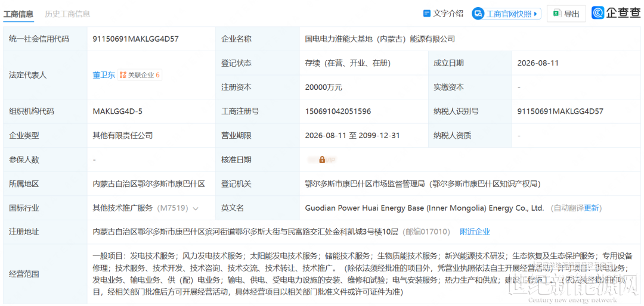The width and height of the screenshot is (644, 306).
Task: Select credit code 91150691MAKLGG4D57 under 统一社会信用代码
Action: pos(135,39)
